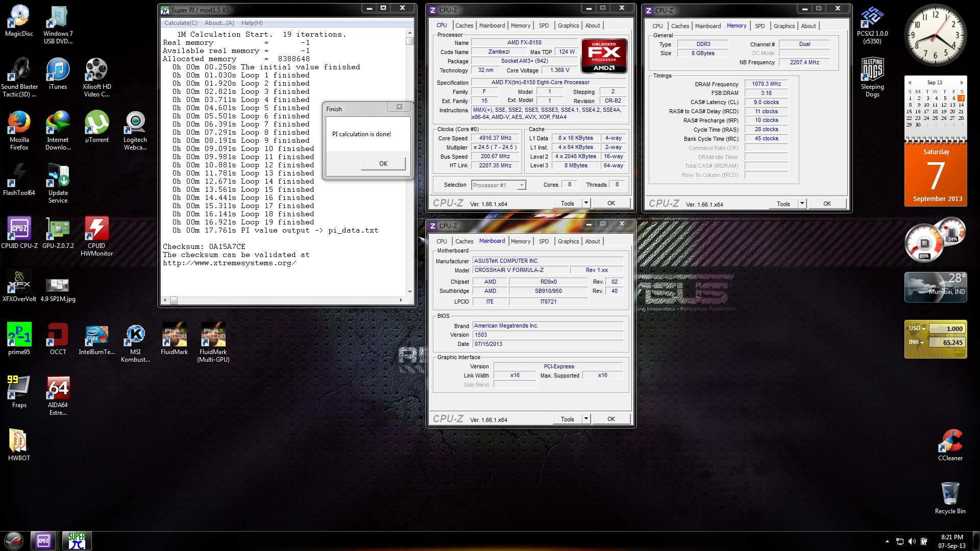
Task: Open Internet Download Manager icon
Action: coord(58,130)
